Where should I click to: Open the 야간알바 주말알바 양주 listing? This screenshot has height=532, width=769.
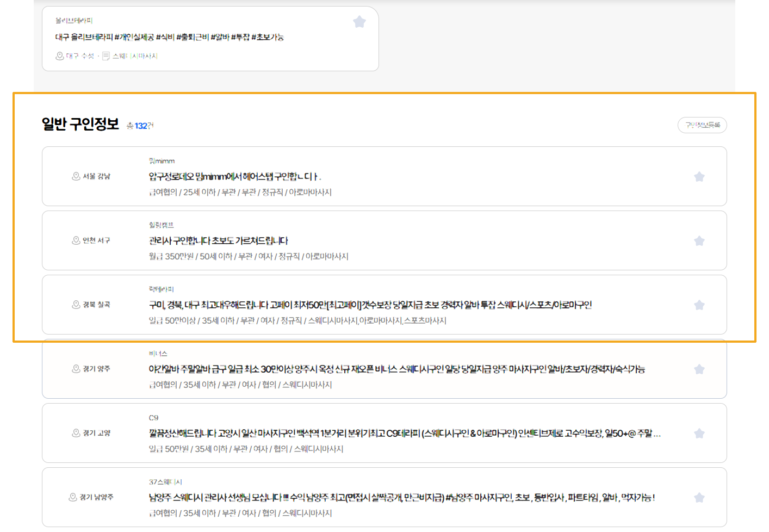[396, 369]
